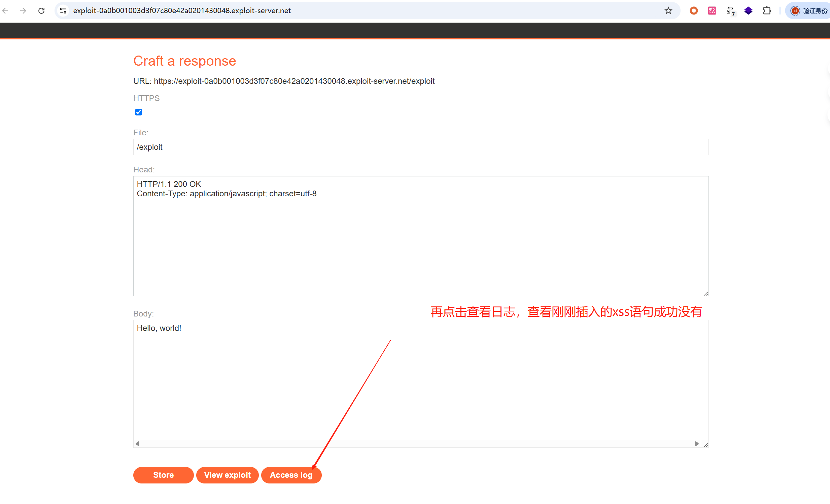Open the Extensions puzzle menu

point(767,11)
